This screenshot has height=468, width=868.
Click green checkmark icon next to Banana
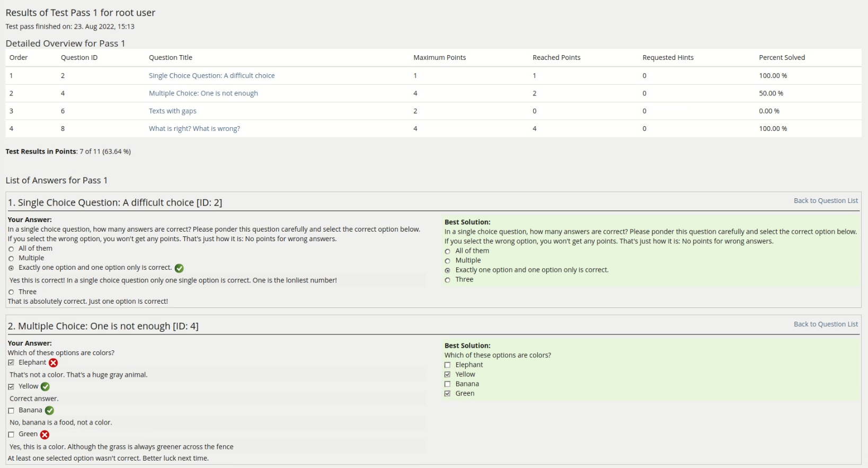pos(49,411)
